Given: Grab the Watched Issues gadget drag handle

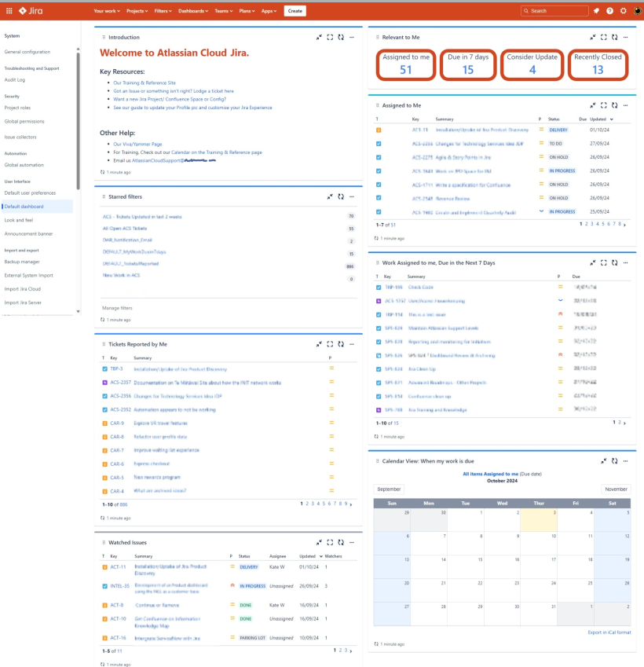Looking at the screenshot, I should (x=104, y=542).
